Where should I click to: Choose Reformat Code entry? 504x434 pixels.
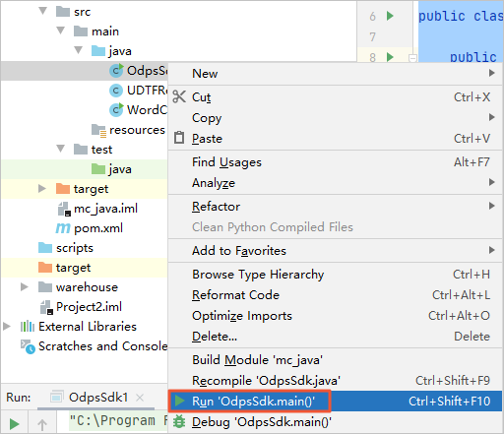[x=336, y=295]
